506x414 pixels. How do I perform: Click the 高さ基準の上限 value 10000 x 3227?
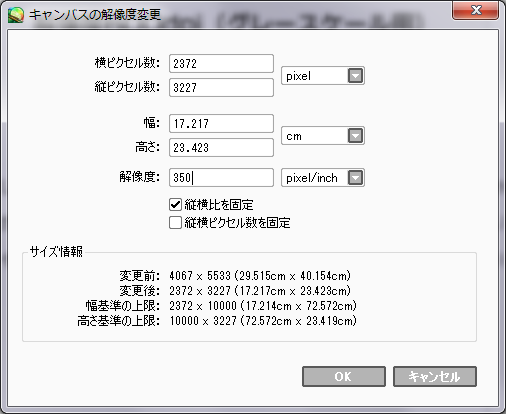[203, 321]
